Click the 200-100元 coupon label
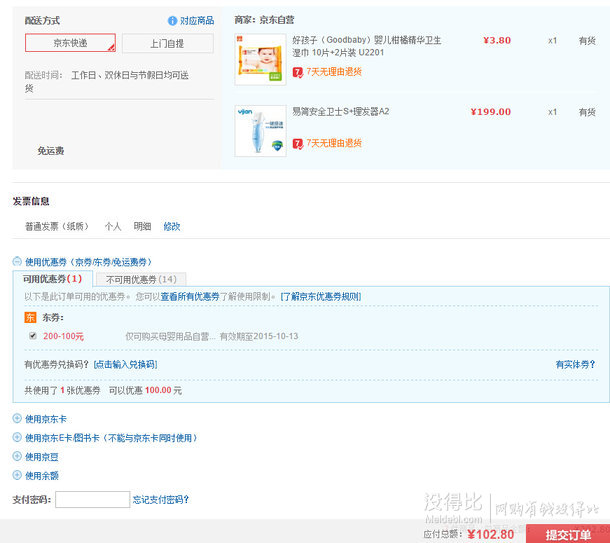The image size is (610, 543). 63,336
